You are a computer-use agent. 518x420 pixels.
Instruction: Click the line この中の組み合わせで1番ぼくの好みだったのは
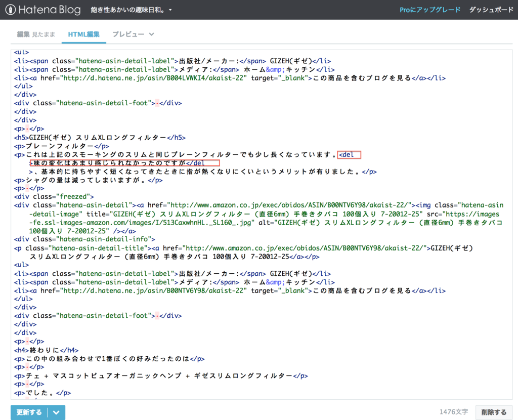[x=109, y=359]
